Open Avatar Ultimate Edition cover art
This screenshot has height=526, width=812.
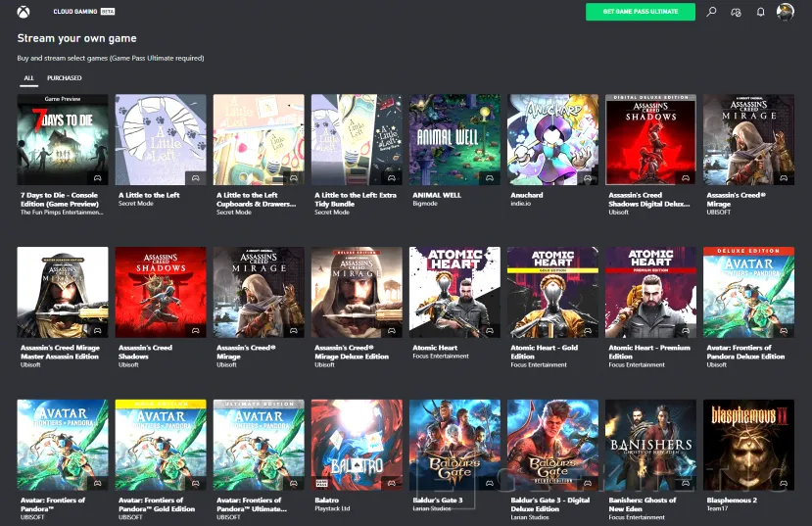click(x=259, y=445)
